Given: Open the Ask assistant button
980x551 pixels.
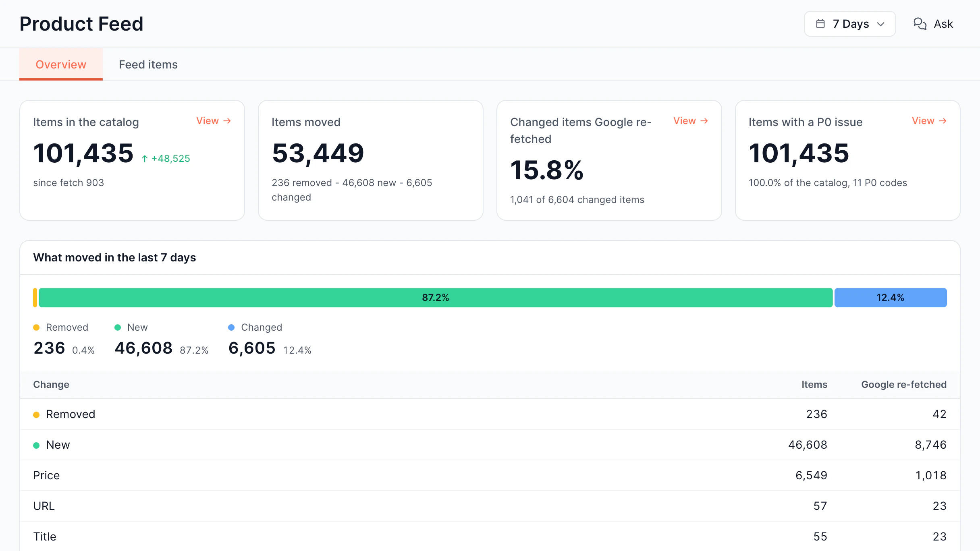Looking at the screenshot, I should (933, 24).
